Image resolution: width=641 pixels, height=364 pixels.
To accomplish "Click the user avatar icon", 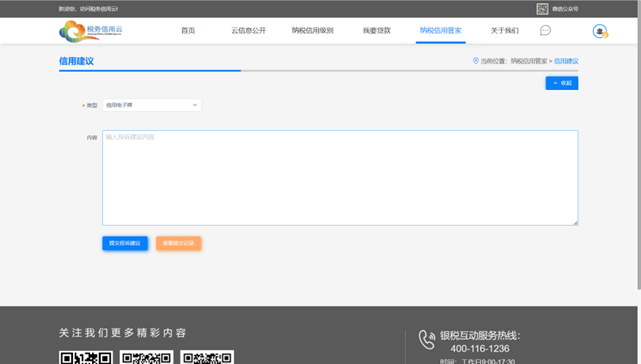I will coord(600,31).
